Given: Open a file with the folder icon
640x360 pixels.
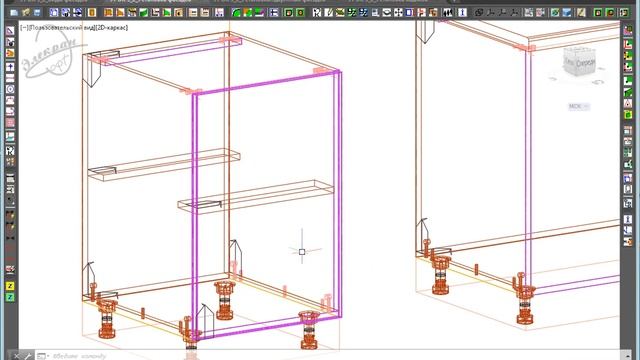Looking at the screenshot, I should (x=26, y=13).
